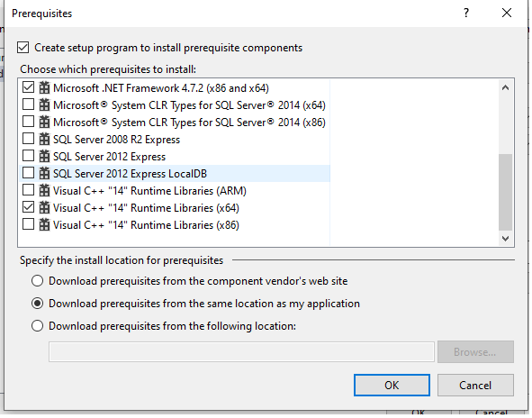The image size is (532, 418).
Task: Choose download from the following location option
Action: point(37,326)
